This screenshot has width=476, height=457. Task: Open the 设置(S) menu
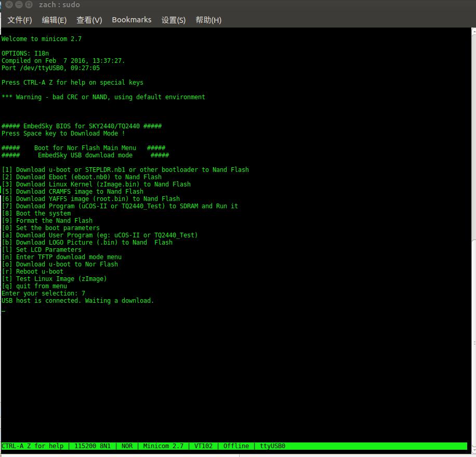click(173, 20)
